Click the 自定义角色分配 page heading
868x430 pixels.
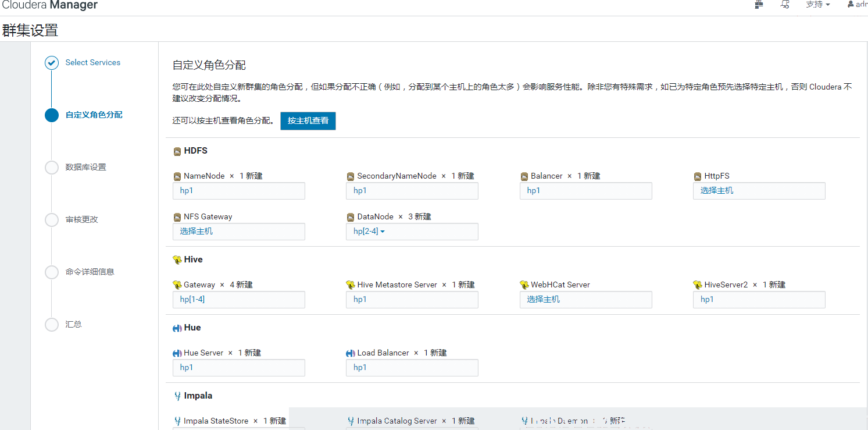pyautogui.click(x=209, y=65)
